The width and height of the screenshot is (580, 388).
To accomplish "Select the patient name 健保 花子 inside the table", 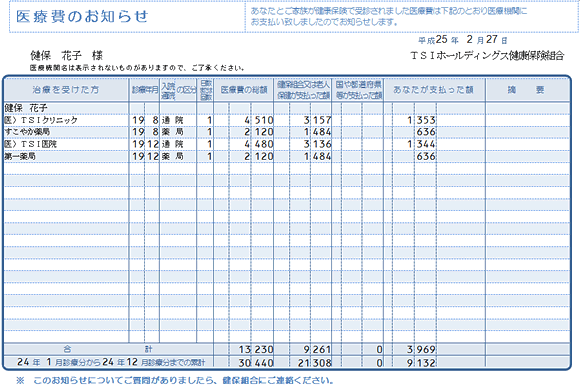I will click(x=26, y=108).
